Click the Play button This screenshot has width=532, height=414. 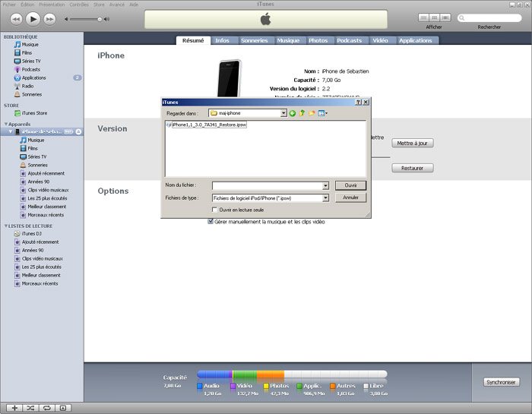[33, 19]
